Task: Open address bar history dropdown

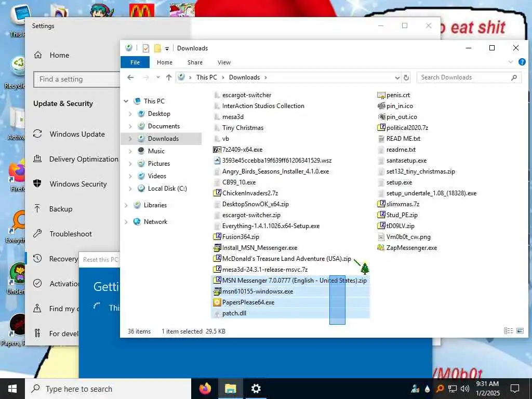Action: [x=397, y=78]
